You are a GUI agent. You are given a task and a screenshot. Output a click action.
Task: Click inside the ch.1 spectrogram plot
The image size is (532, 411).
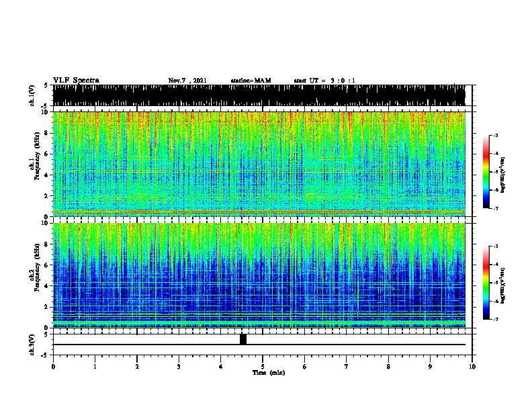click(x=259, y=164)
